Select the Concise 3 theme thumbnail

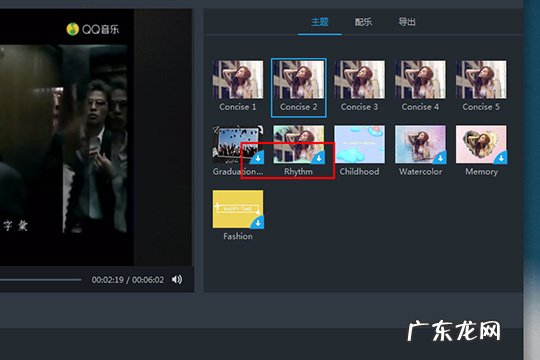click(360, 80)
